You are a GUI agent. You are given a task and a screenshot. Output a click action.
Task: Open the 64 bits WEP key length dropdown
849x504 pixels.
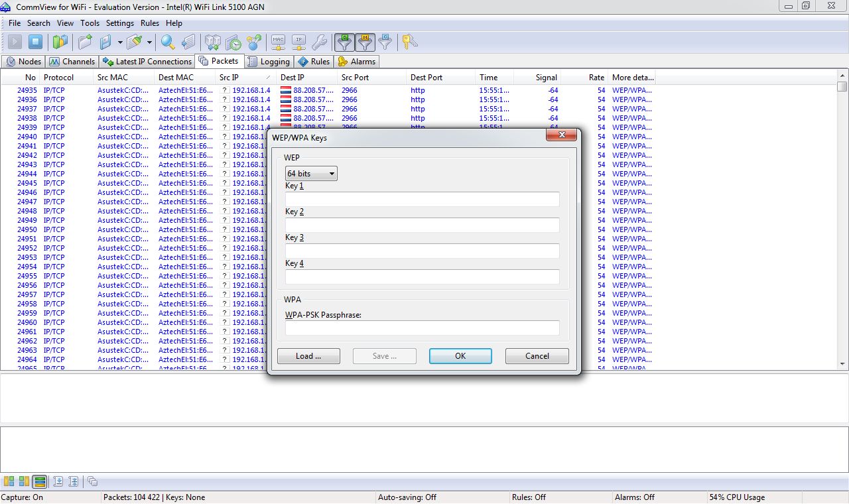click(312, 174)
